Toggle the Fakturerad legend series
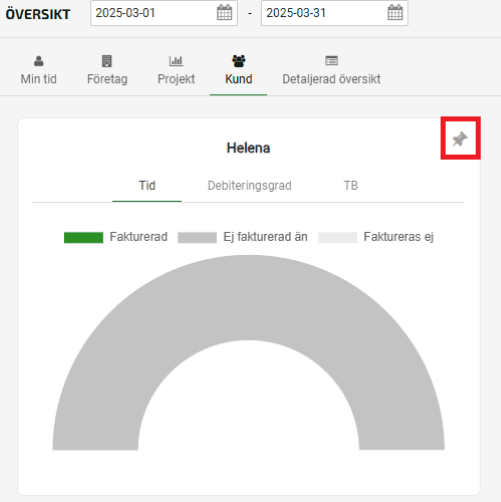This screenshot has width=501, height=502. (x=116, y=237)
